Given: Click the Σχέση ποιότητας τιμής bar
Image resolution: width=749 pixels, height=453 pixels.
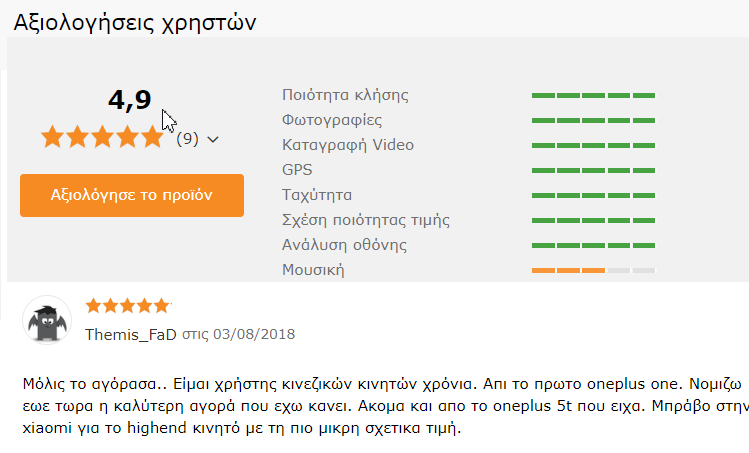Looking at the screenshot, I should click(593, 220).
